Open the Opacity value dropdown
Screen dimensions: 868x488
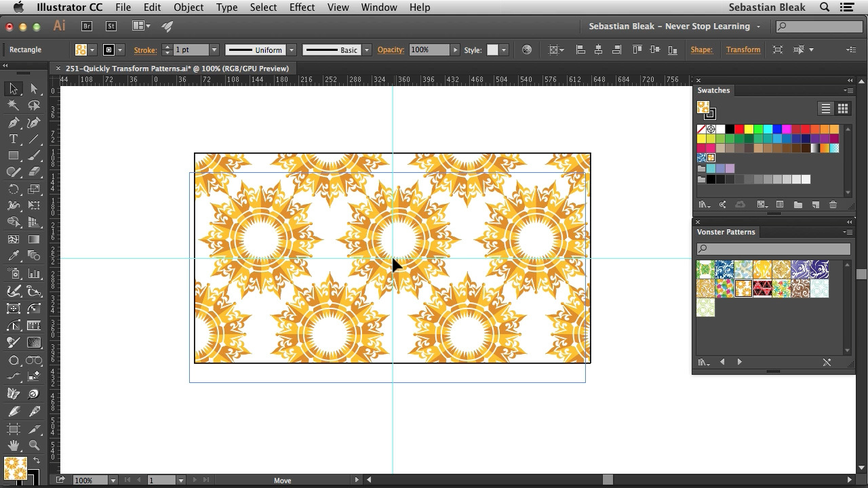455,49
